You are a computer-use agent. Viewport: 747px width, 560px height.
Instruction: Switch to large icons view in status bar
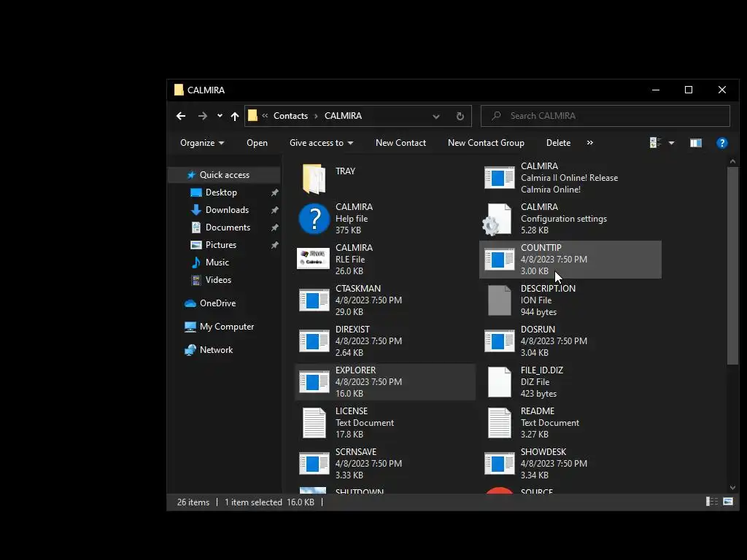[x=728, y=502]
